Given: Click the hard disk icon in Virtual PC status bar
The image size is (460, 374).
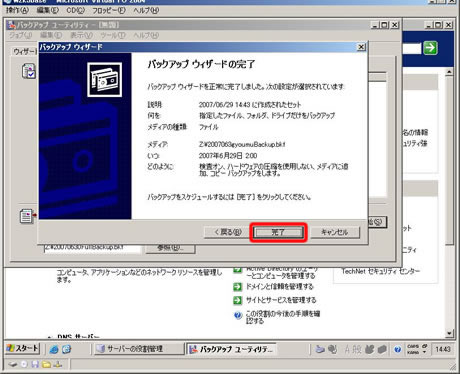Looking at the screenshot, I should [13, 364].
